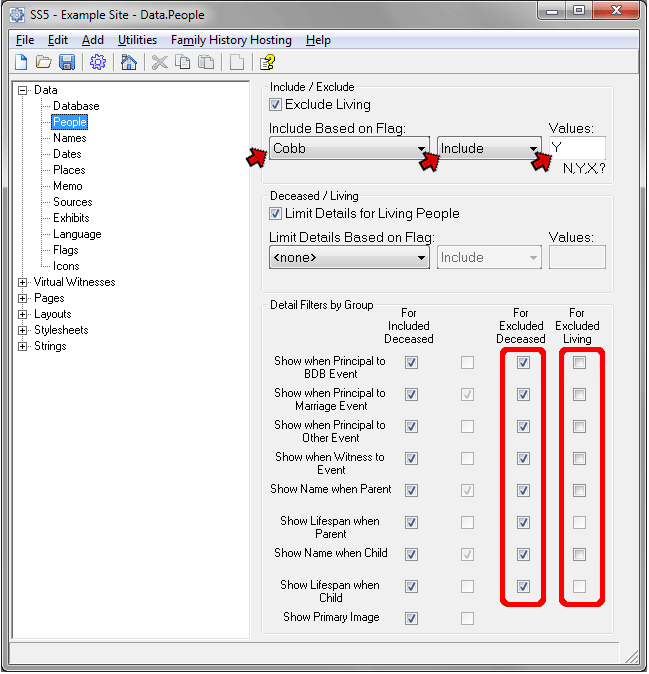Click the Cut scissors icon
This screenshot has height=674, width=649.
tap(159, 63)
